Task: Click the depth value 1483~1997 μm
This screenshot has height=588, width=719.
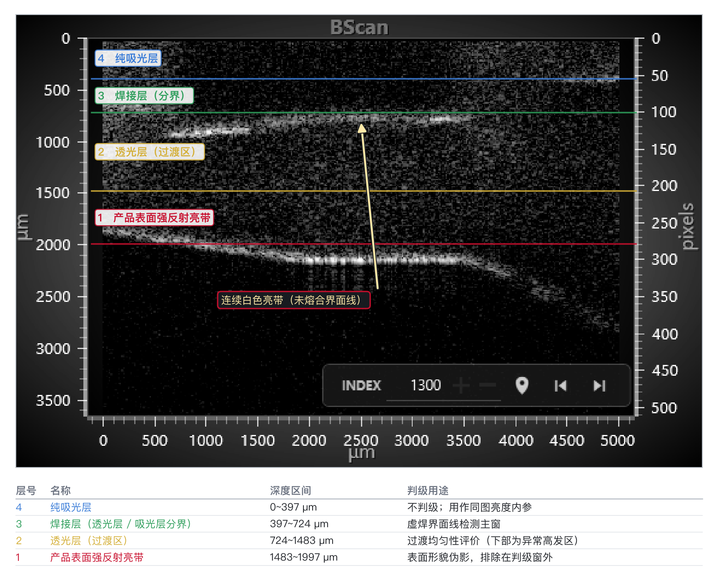Action: click(x=304, y=557)
